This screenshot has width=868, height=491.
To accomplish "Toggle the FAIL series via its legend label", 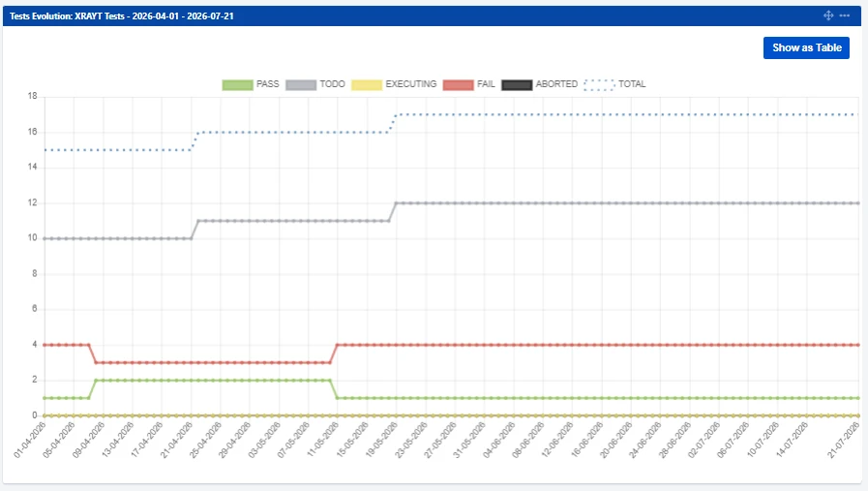I will [x=486, y=84].
